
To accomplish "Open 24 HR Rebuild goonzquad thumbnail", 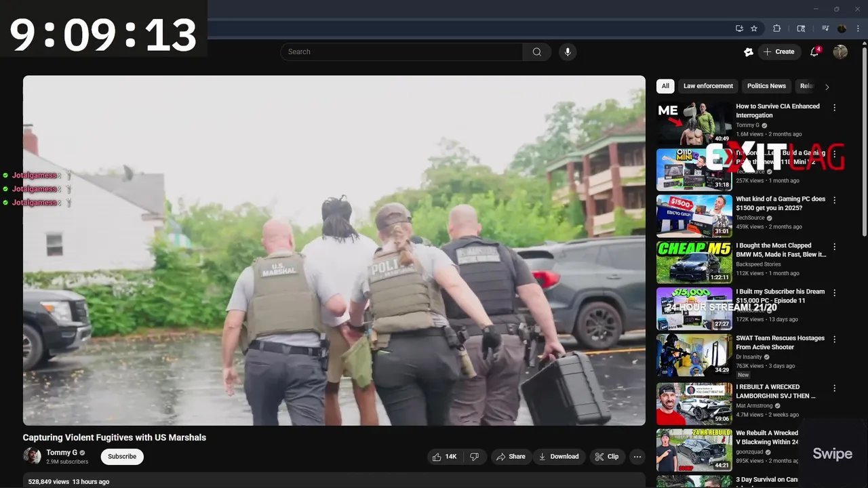I will click(x=694, y=450).
